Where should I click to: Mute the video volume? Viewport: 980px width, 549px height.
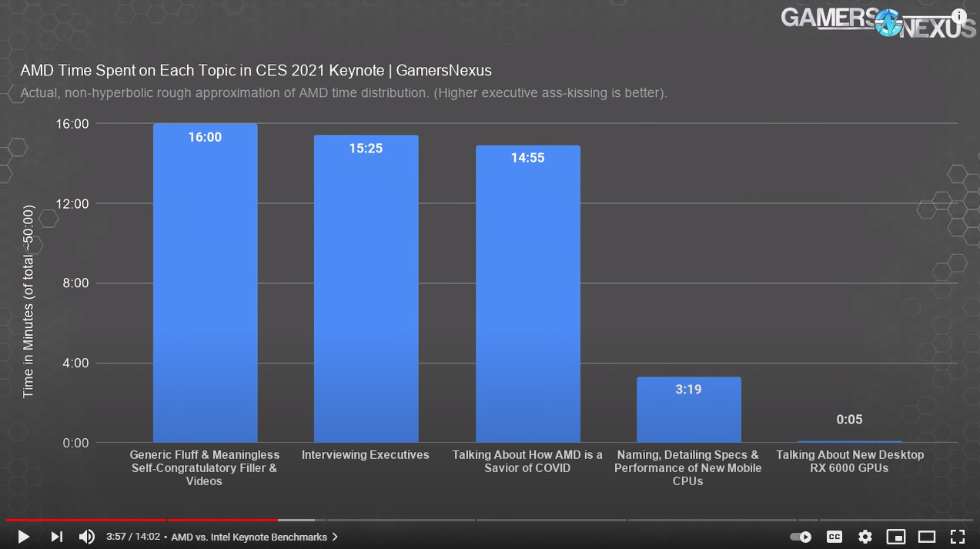87,537
